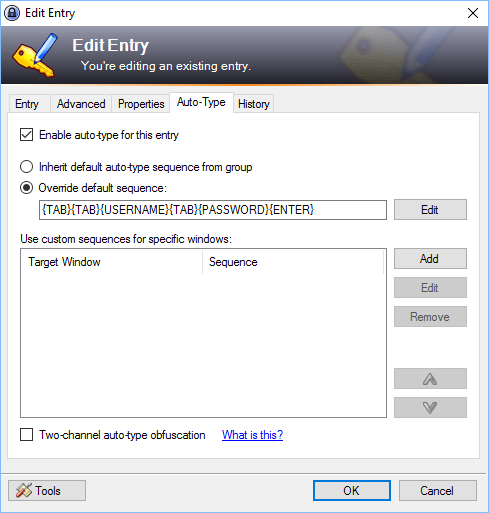489x513 pixels.
Task: Click into the override sequence text field
Action: pos(213,210)
